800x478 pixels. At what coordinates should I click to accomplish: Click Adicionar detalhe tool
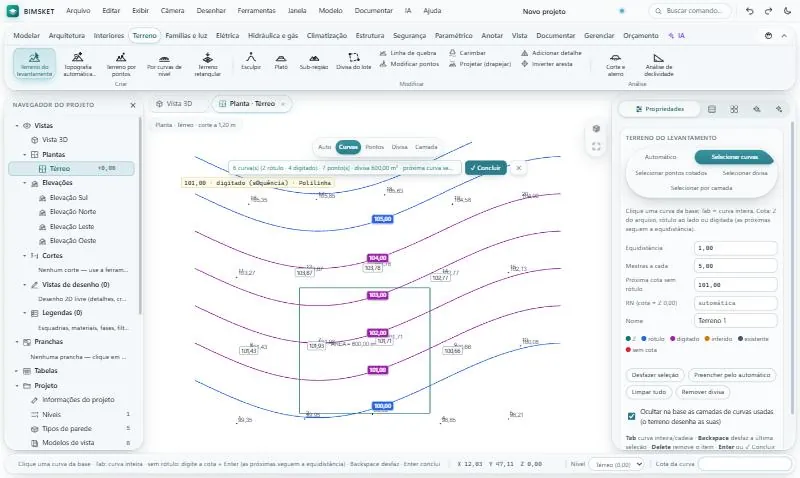(x=551, y=53)
